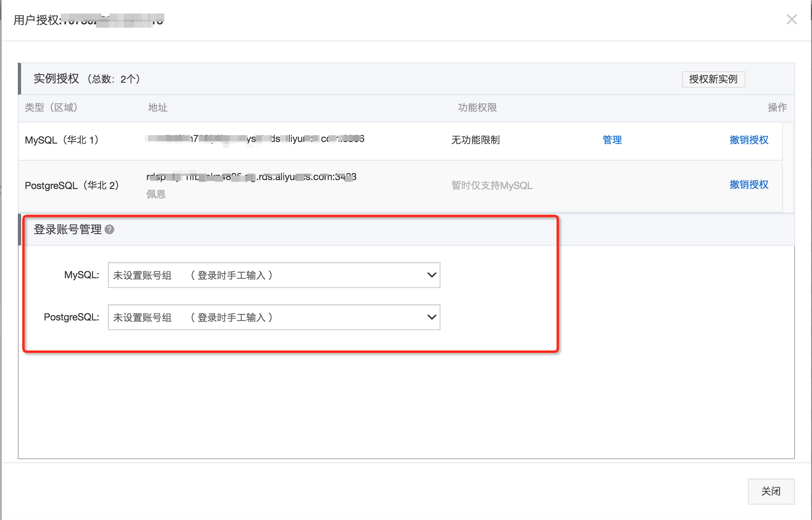
Task: Click the 暂时仅支持MySQL text
Action: point(492,185)
